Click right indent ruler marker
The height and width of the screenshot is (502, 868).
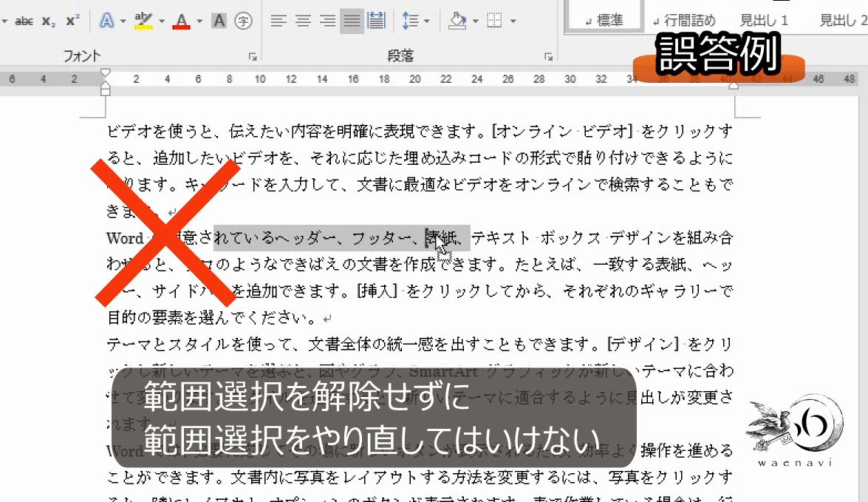pos(734,85)
